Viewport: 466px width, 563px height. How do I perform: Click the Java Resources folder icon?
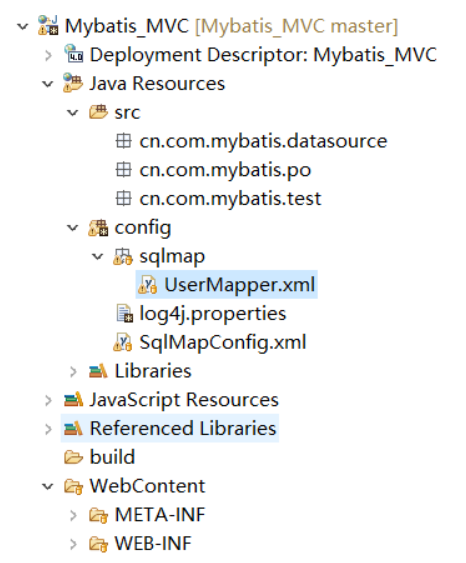coord(73,83)
